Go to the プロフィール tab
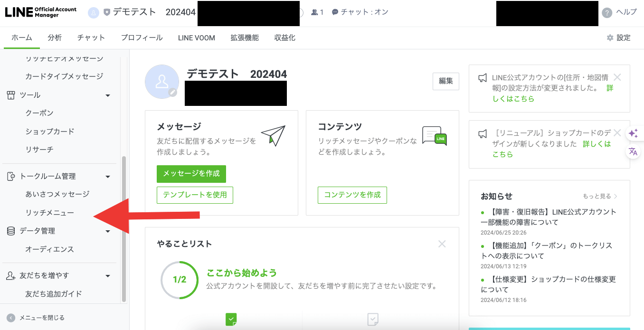The image size is (644, 330). (142, 38)
